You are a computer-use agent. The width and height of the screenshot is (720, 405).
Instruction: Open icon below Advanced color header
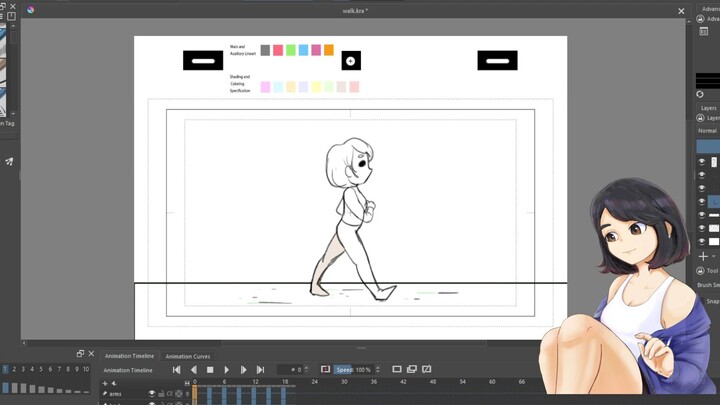[703, 31]
